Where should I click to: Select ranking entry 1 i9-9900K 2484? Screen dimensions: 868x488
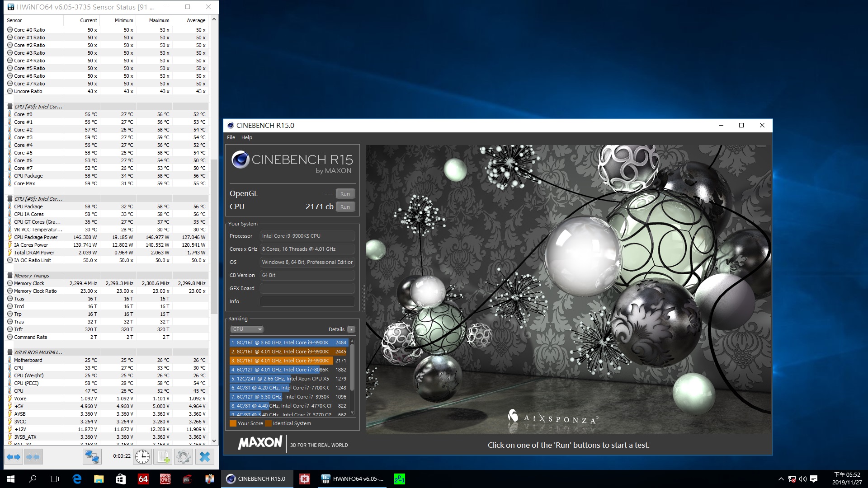coord(288,343)
